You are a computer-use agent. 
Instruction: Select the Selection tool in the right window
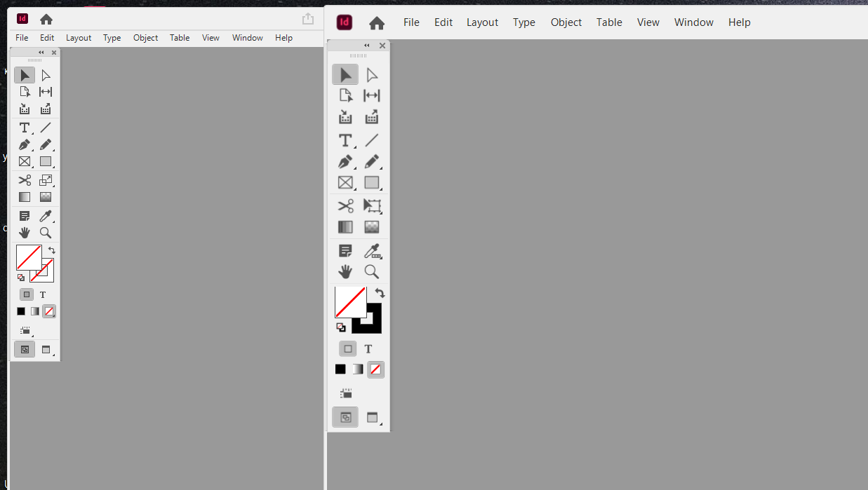[x=345, y=75]
